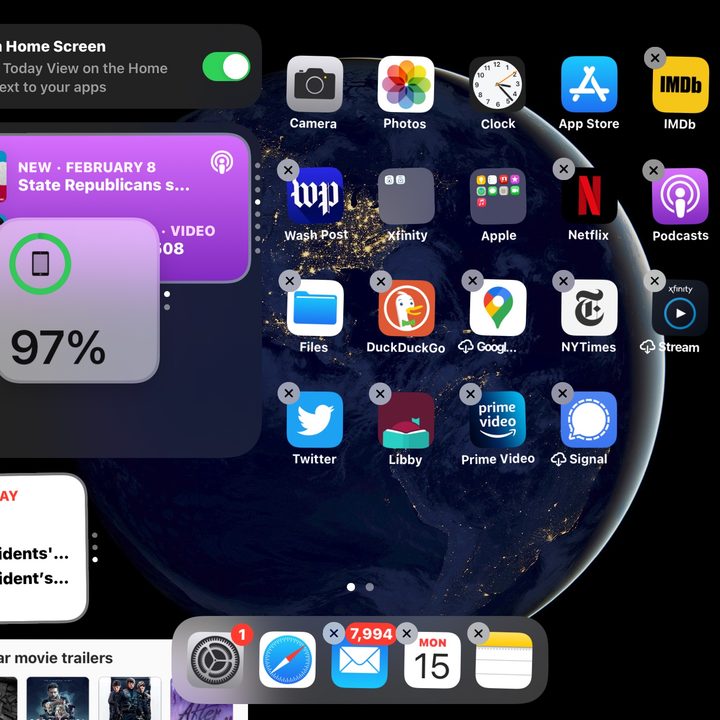Open Safari from the dock

point(287,660)
